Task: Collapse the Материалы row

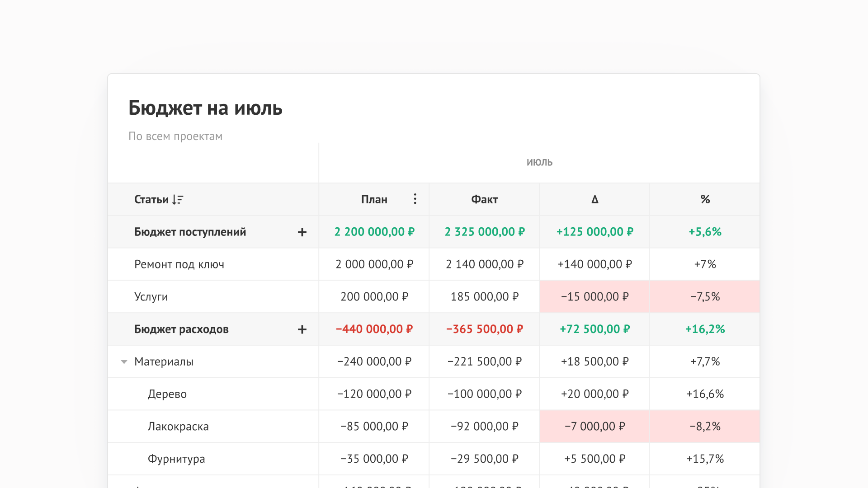Action: click(x=124, y=361)
